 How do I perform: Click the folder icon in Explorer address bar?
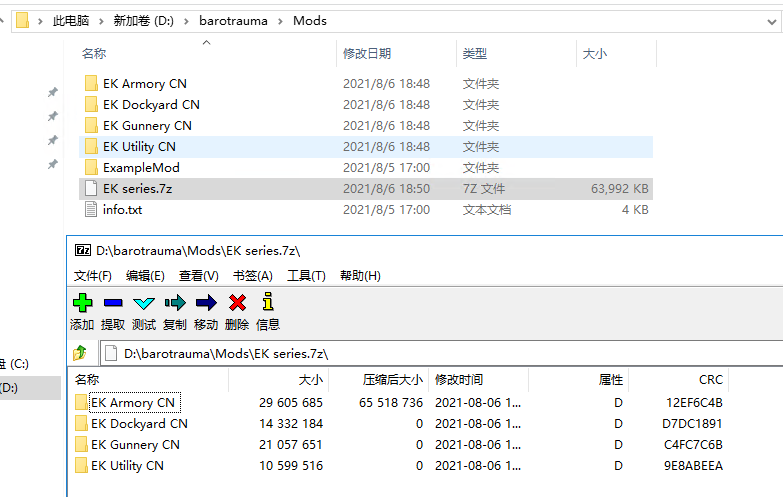pos(22,20)
